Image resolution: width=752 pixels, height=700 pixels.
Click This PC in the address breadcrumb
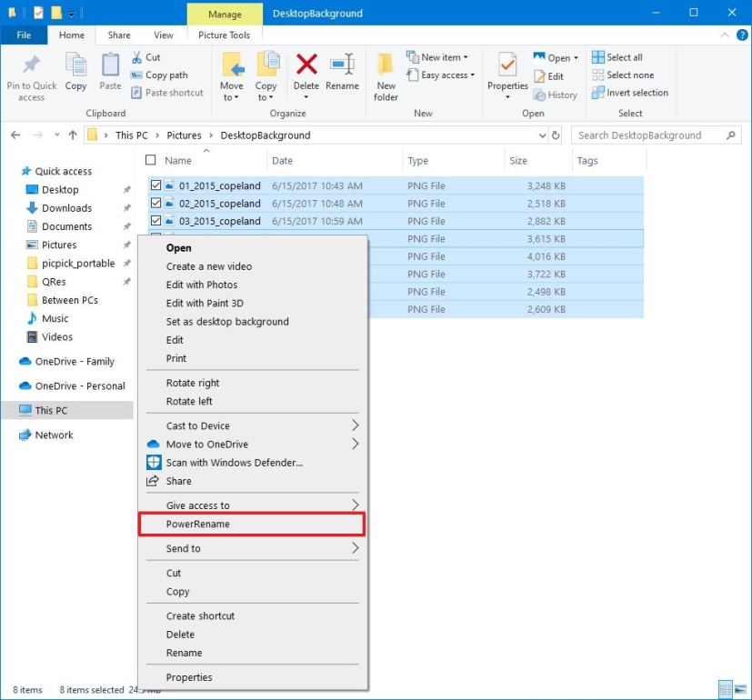pos(132,135)
